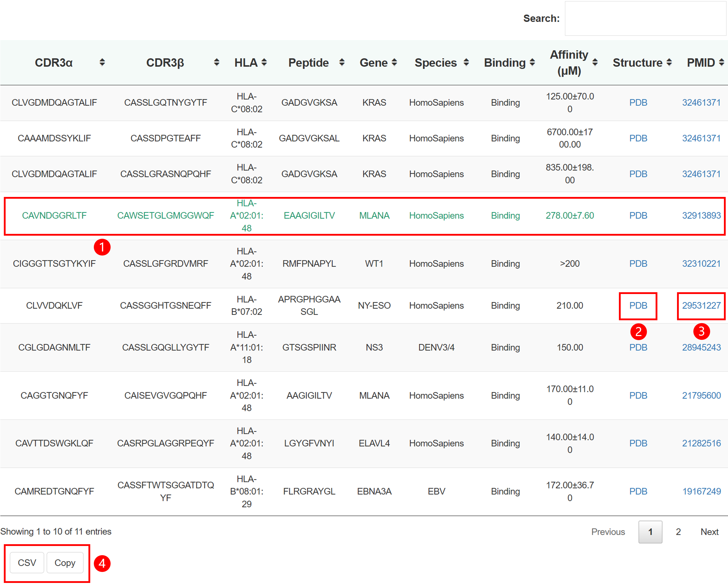Click the Gene column sort icon
Screen dimensions: 728x587
tap(394, 63)
